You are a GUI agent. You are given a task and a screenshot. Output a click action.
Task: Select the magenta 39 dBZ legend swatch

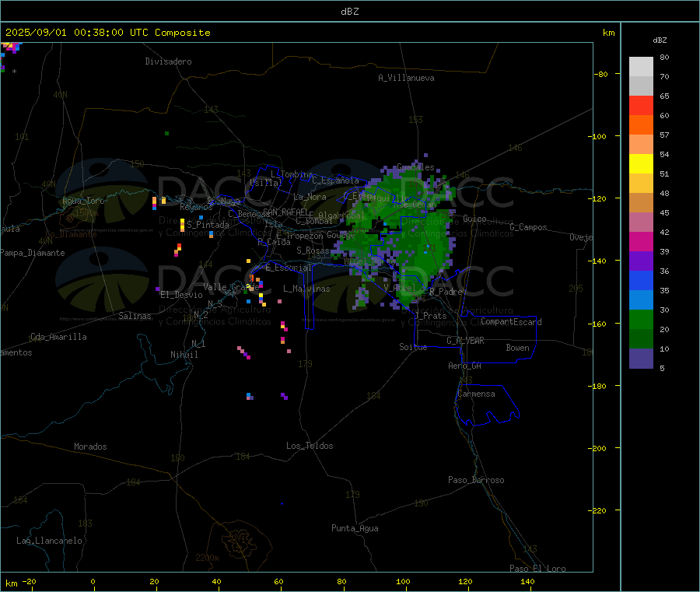641,241
